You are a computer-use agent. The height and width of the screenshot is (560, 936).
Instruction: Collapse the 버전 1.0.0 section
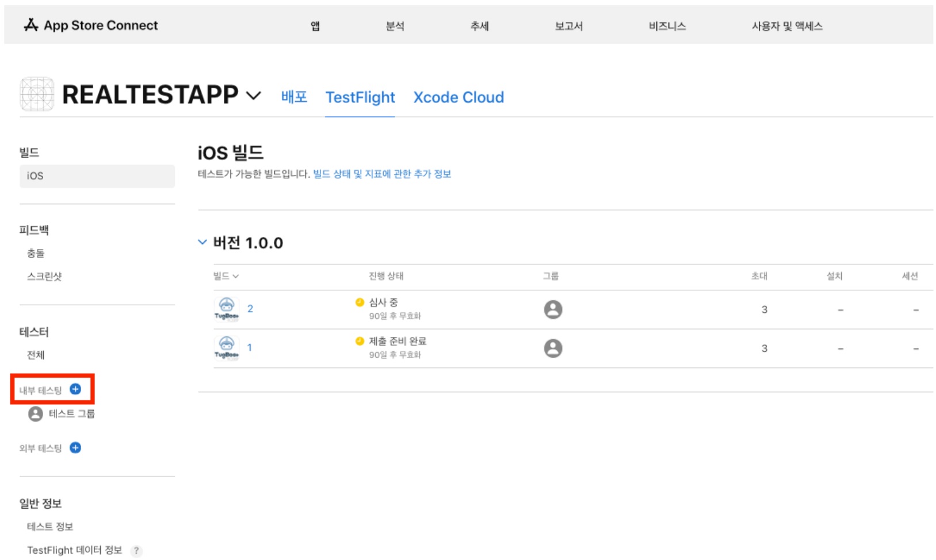click(x=203, y=242)
